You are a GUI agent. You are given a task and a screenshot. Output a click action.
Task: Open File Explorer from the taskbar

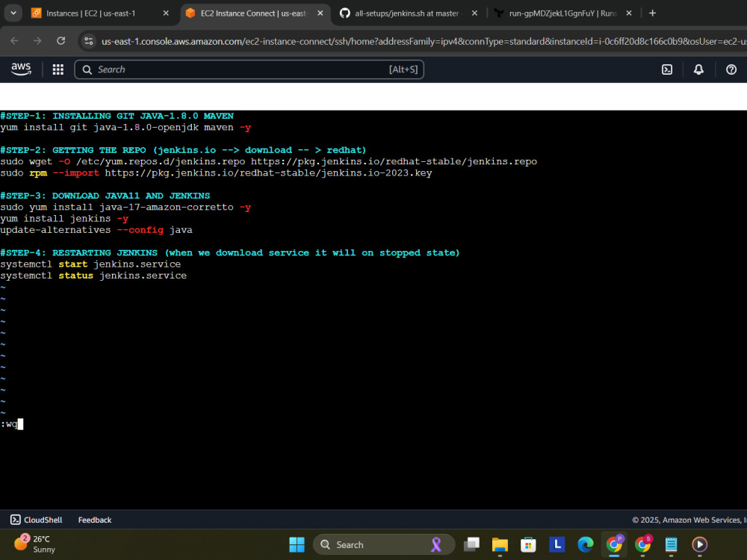(x=500, y=544)
